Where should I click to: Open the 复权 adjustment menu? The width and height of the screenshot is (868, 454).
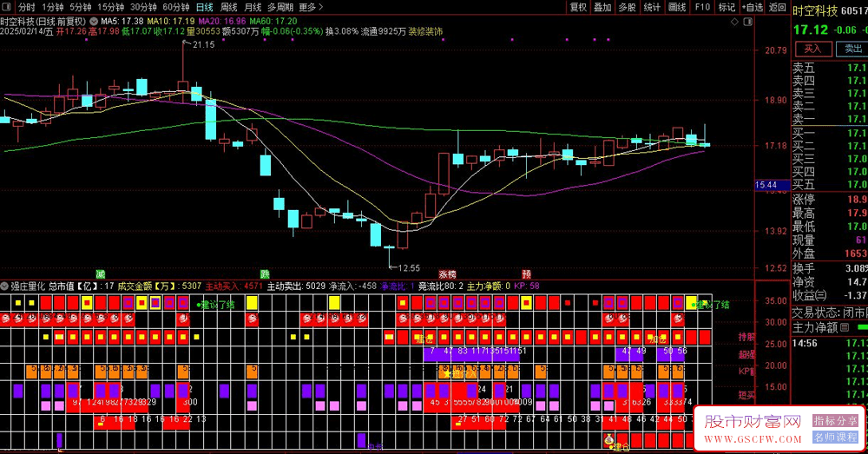tap(578, 7)
